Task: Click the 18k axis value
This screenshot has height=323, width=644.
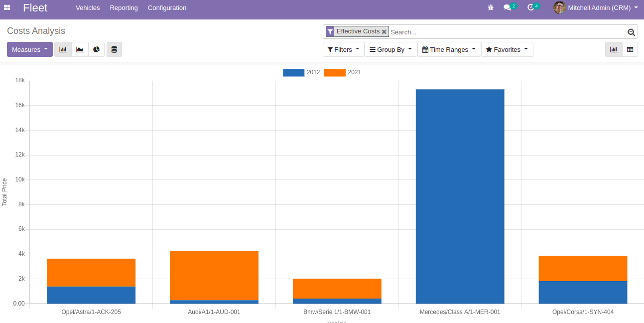Action: [20, 80]
